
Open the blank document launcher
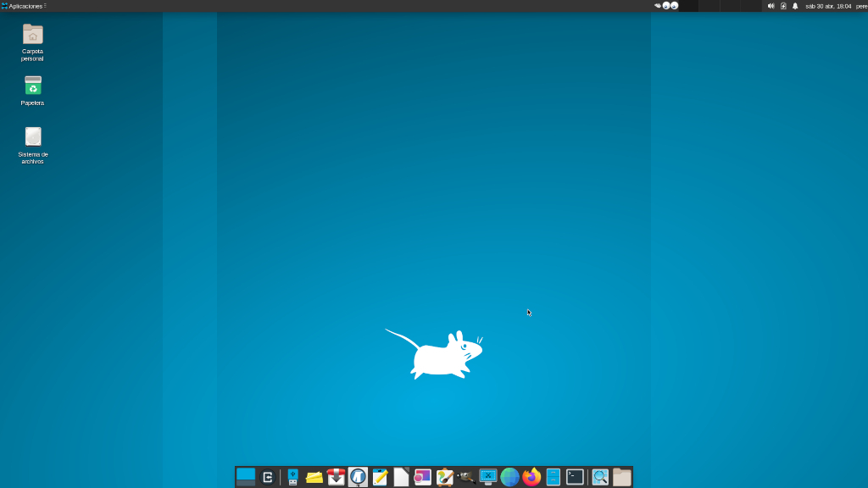click(x=402, y=477)
